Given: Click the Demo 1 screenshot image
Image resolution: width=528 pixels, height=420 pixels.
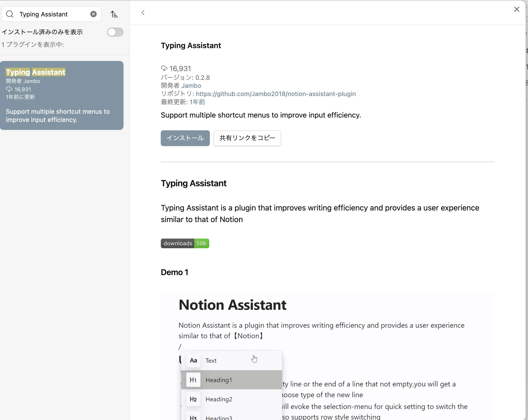Looking at the screenshot, I should (x=328, y=355).
